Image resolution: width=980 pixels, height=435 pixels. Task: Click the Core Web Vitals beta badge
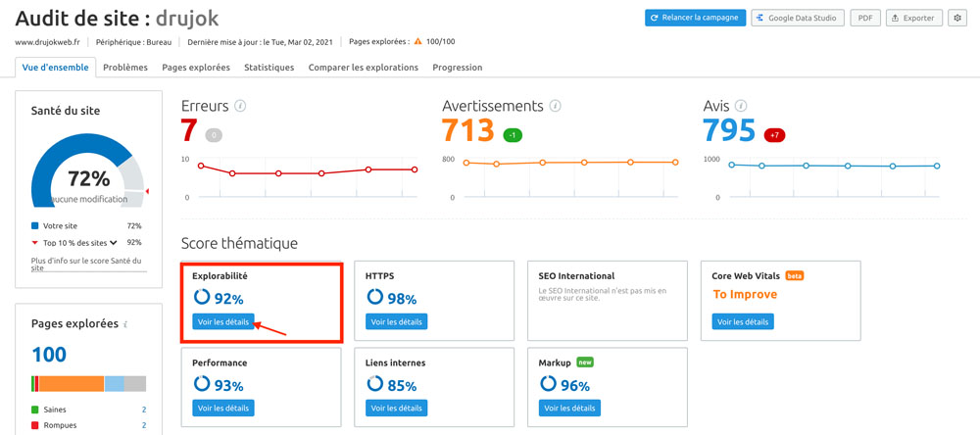[x=795, y=275]
